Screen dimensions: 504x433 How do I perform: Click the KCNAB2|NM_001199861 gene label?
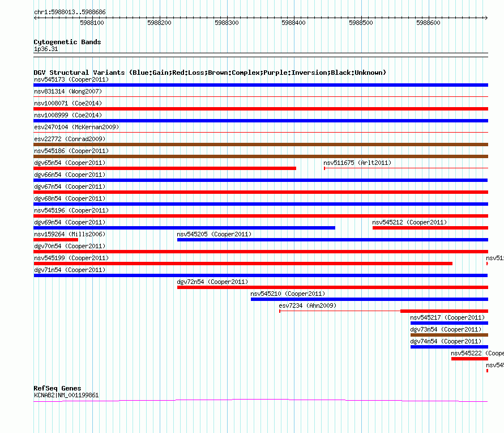(66, 395)
